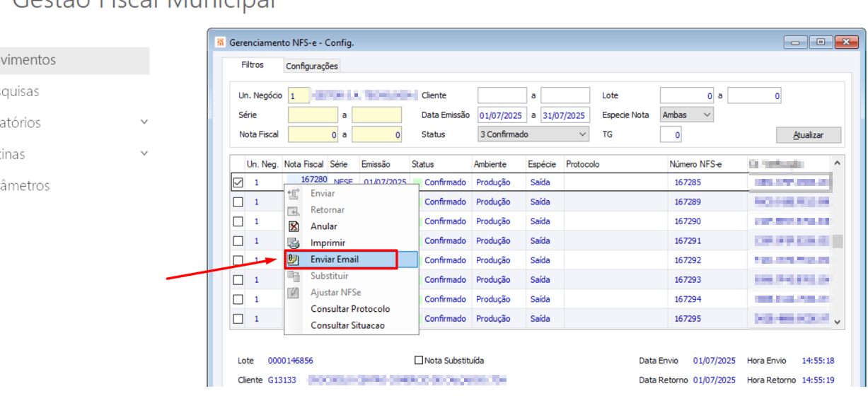This screenshot has height=396, width=868.
Task: Expand the fourth sidebar item with chevron
Action: point(144,153)
